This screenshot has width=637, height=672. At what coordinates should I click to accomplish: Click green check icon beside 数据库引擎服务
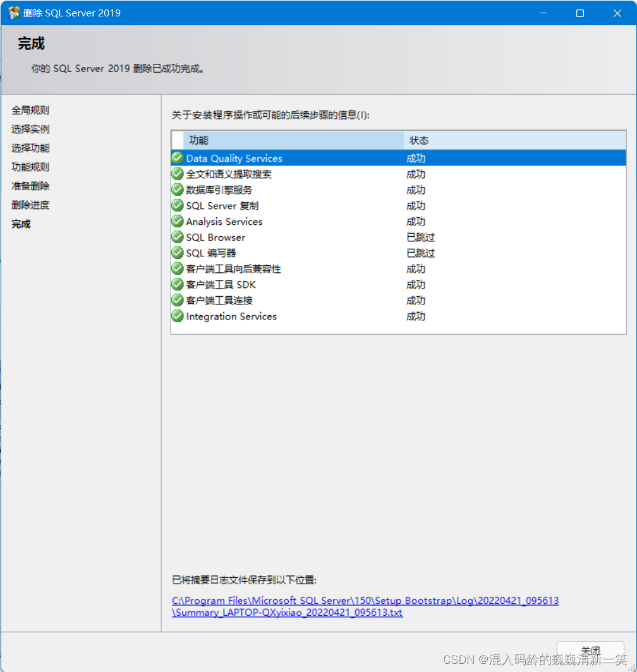coord(177,190)
